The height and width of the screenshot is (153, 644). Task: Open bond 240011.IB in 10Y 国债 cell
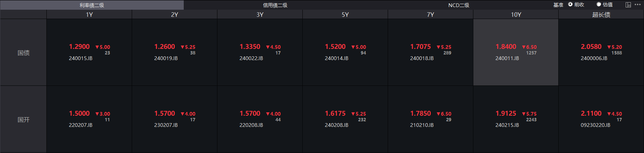(x=507, y=58)
